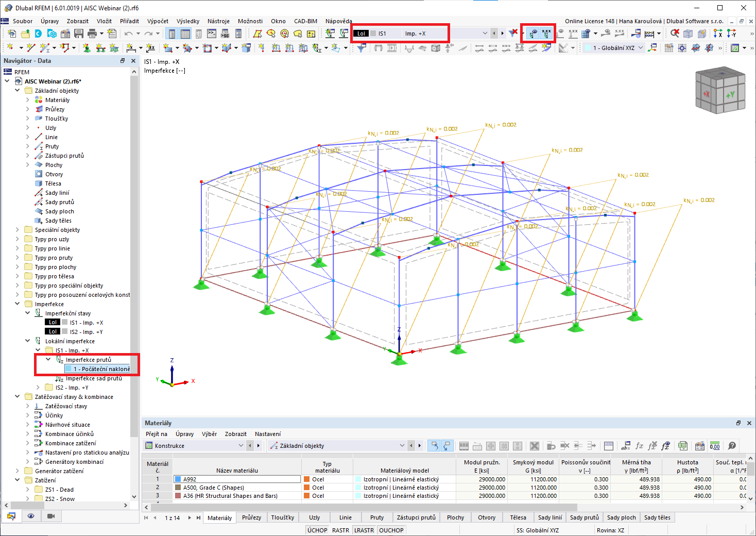Image resolution: width=756 pixels, height=536 pixels.
Task: Click the Undo arrow icon
Action: point(129,33)
